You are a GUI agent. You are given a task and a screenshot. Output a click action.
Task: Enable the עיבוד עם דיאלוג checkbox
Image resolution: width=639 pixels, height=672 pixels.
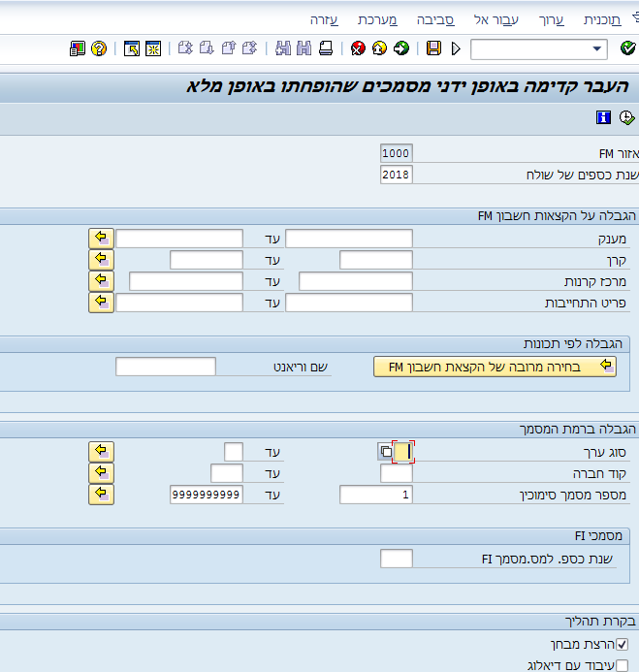(x=623, y=664)
